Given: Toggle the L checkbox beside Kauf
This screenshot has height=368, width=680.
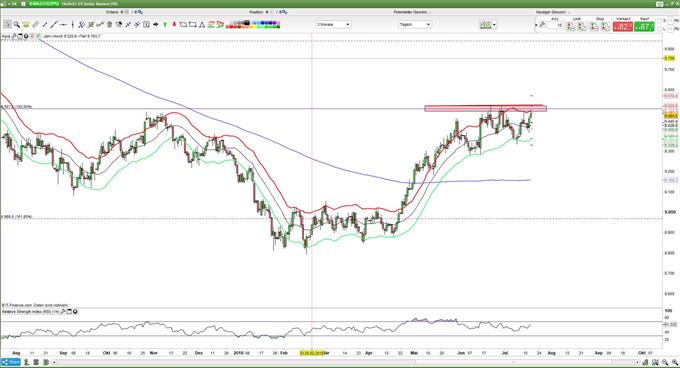Looking at the screenshot, I should pos(659,29).
